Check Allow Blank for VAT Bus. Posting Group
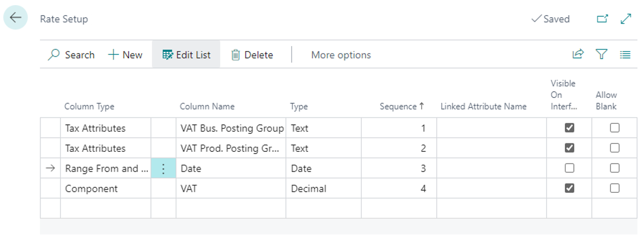The width and height of the screenshot is (644, 235). coord(615,128)
